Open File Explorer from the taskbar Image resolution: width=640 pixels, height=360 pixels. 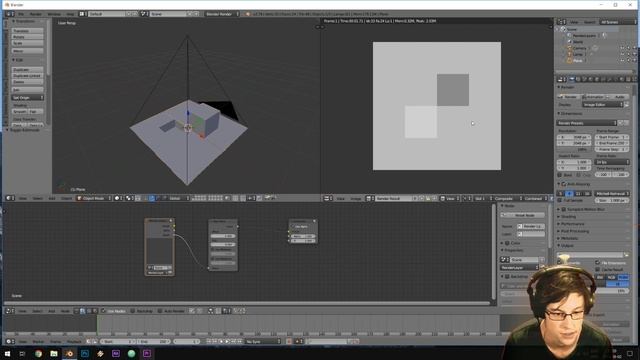pyautogui.click(x=54, y=353)
